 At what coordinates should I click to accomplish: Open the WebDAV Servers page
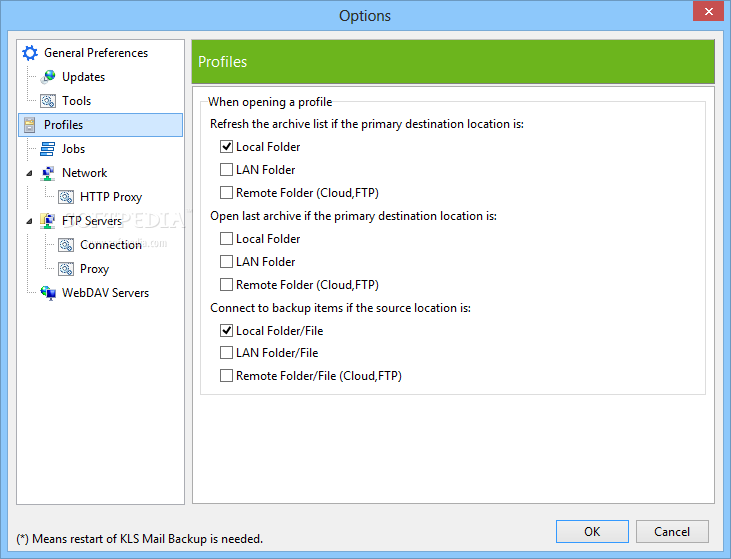click(105, 293)
